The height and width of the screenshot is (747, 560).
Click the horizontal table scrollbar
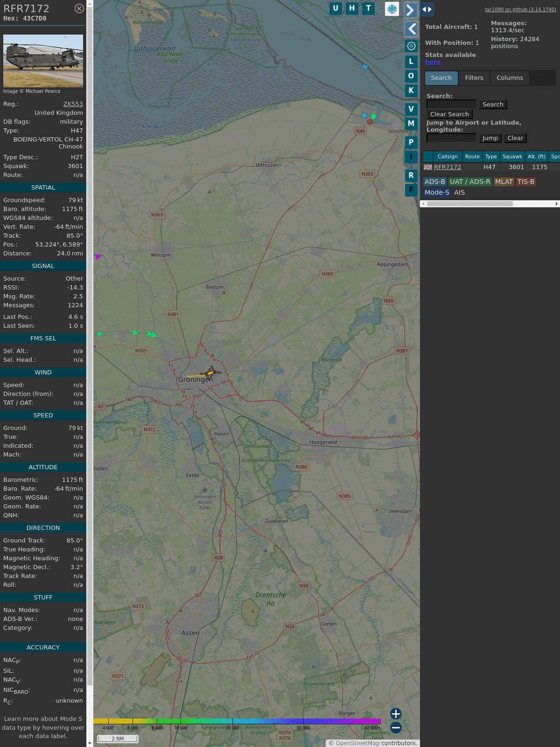tap(469, 204)
